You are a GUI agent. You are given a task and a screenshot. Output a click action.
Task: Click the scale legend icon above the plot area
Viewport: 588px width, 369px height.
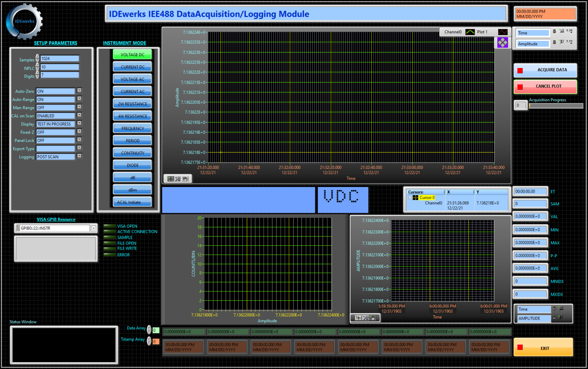(502, 42)
